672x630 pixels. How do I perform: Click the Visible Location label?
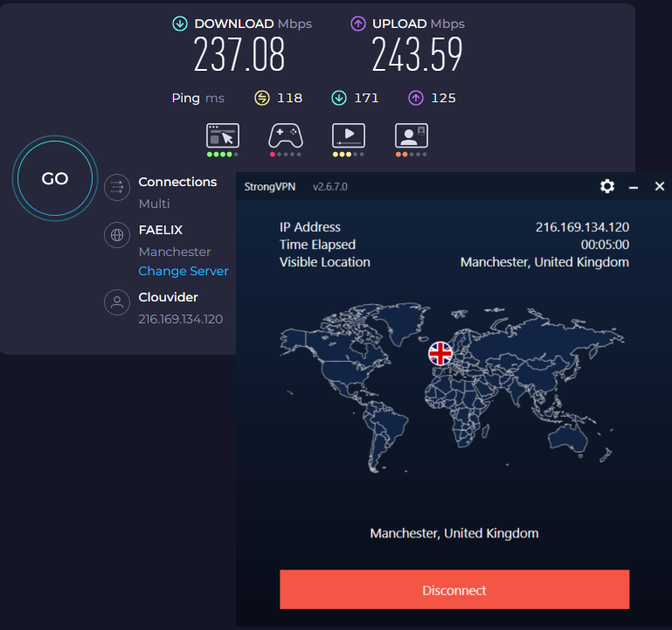(325, 262)
